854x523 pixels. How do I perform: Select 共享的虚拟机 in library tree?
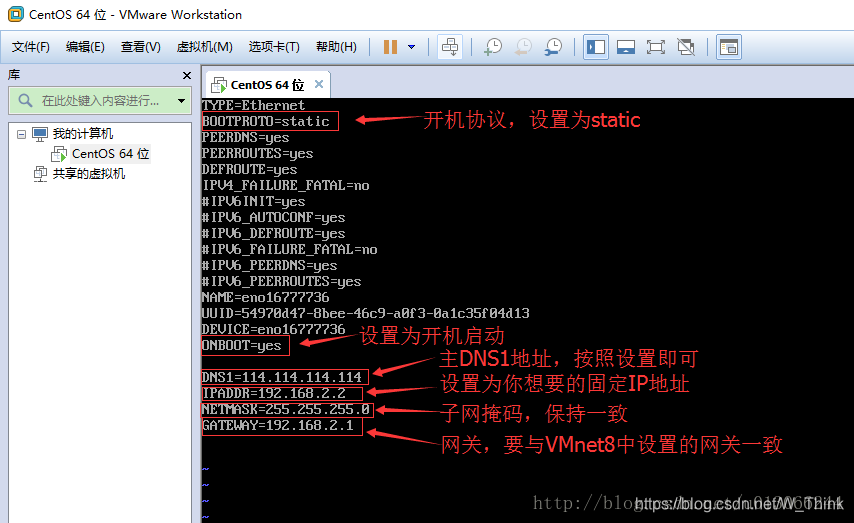[89, 174]
